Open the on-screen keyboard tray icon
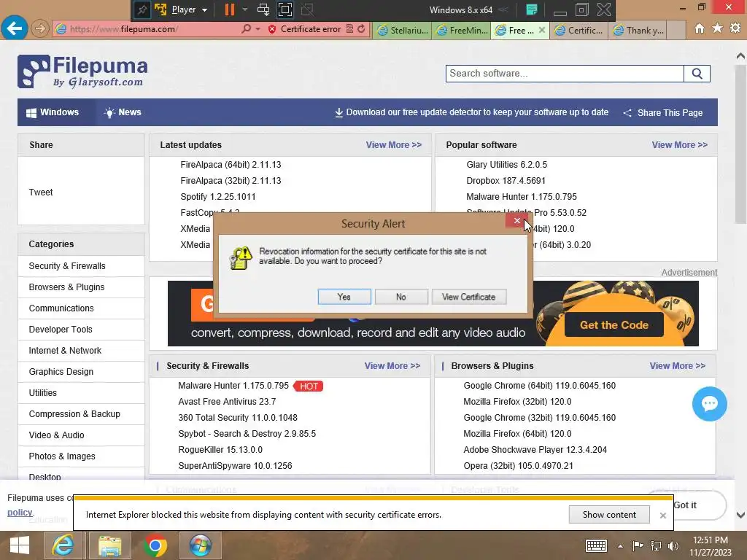 click(596, 545)
